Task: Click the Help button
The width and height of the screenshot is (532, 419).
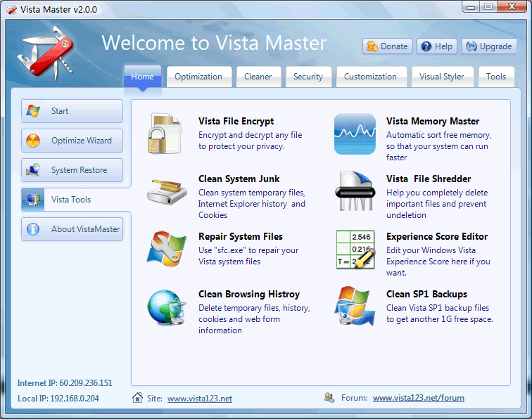Action: pyautogui.click(x=437, y=46)
